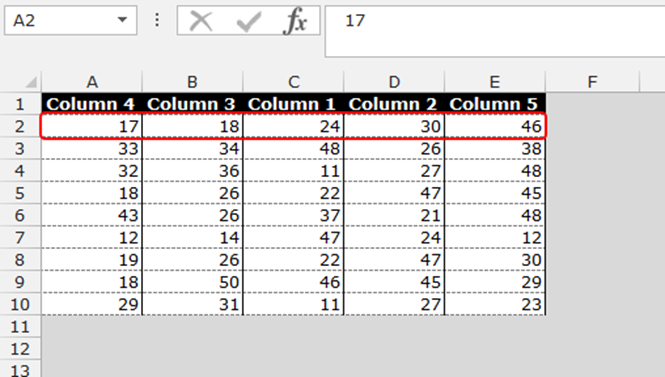Click the Column 4 header cell
665x377 pixels.
click(x=92, y=104)
